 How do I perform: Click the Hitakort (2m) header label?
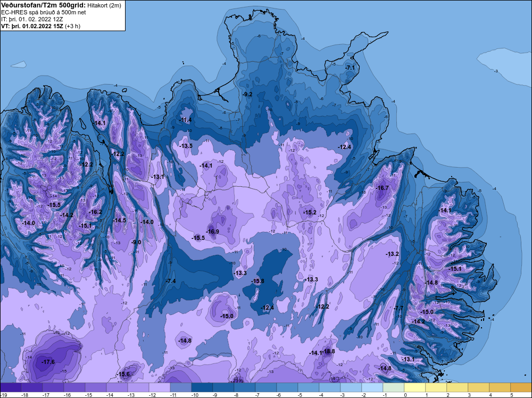coord(104,5)
